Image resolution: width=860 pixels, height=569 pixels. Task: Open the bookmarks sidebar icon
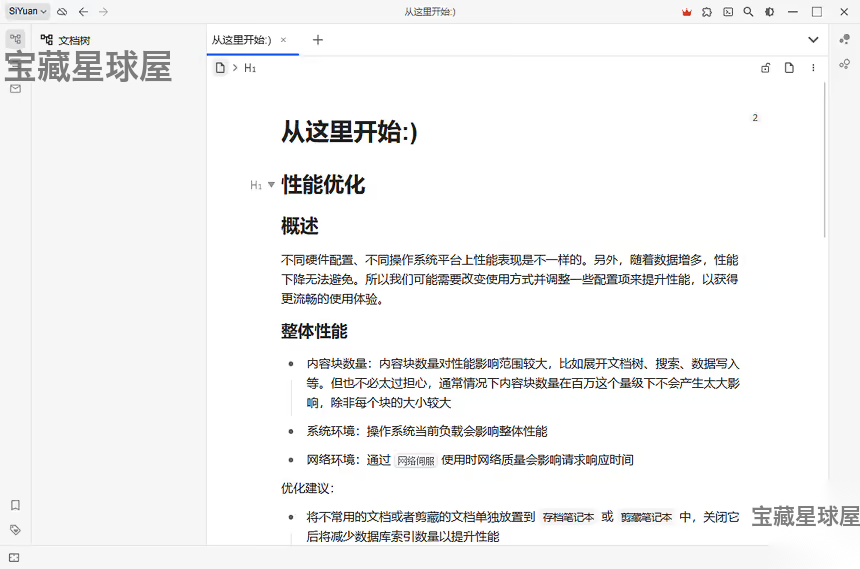[x=15, y=505]
